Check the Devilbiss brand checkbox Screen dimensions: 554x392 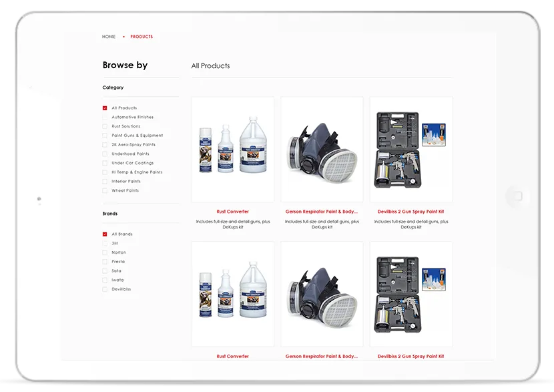pos(105,290)
